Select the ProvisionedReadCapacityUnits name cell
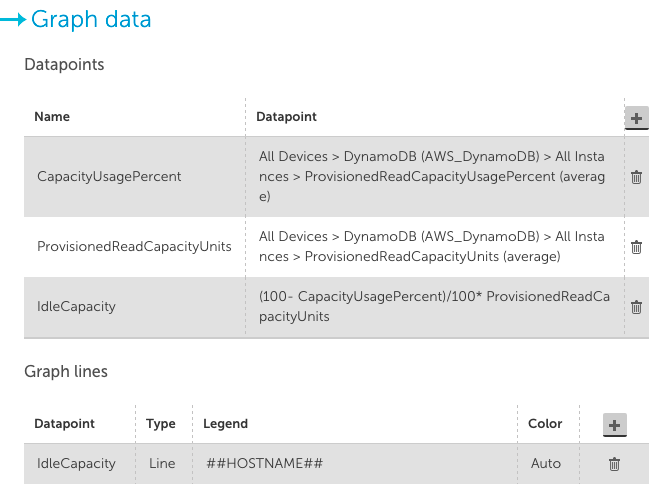 tap(134, 246)
